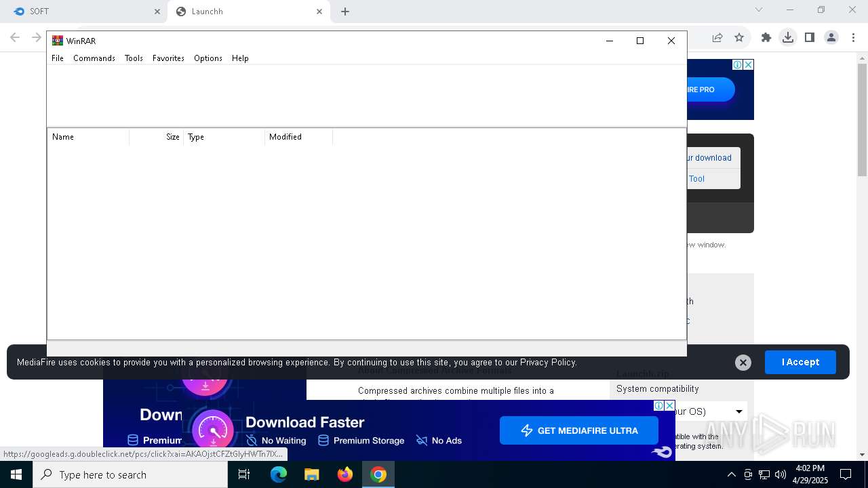Close the bottom Download Faster ad
The height and width of the screenshot is (488, 868).
point(670,405)
